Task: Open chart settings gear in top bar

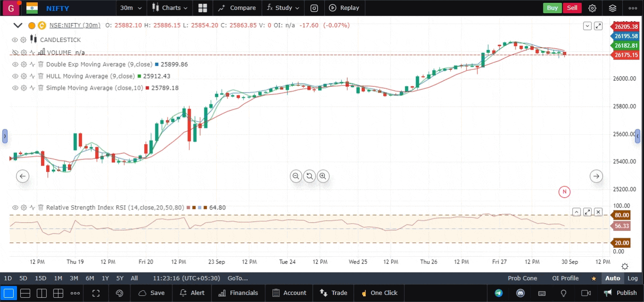Action: [592, 8]
